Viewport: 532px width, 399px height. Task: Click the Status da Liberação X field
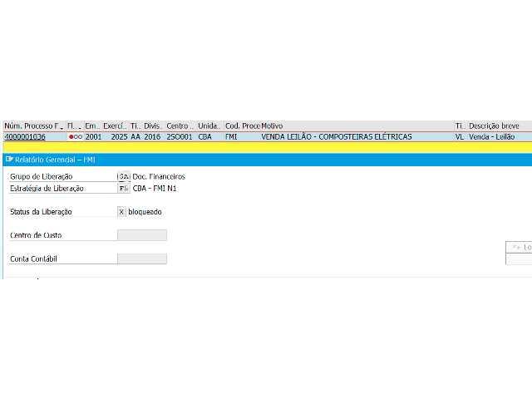point(122,212)
